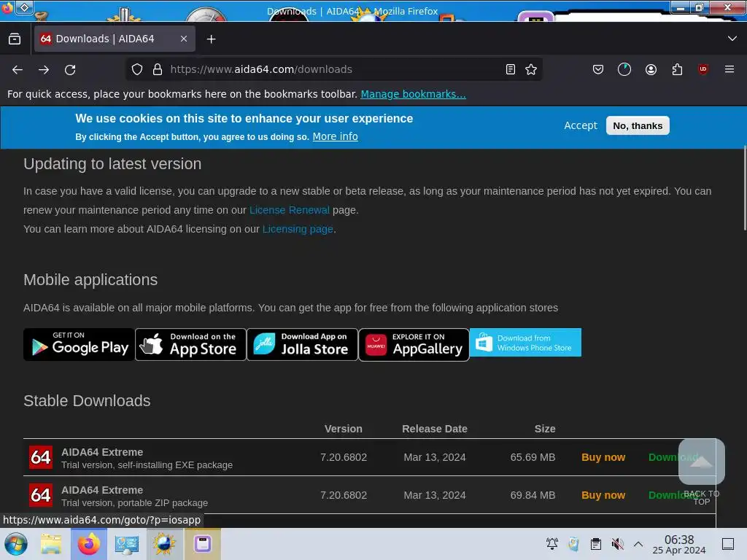Decline cookies with No, thanks button
747x560 pixels.
638,125
